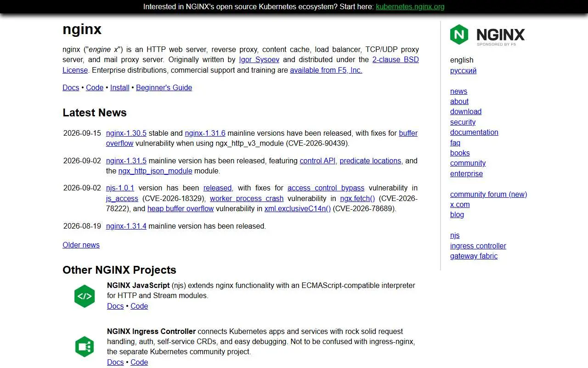Open the security sidebar item
The height and width of the screenshot is (368, 588).
tap(463, 122)
